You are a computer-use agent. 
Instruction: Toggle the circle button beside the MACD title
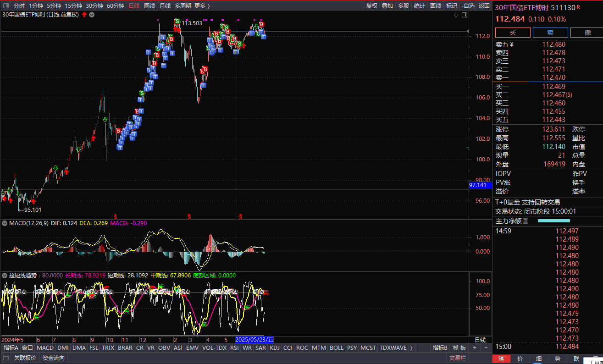click(5, 223)
